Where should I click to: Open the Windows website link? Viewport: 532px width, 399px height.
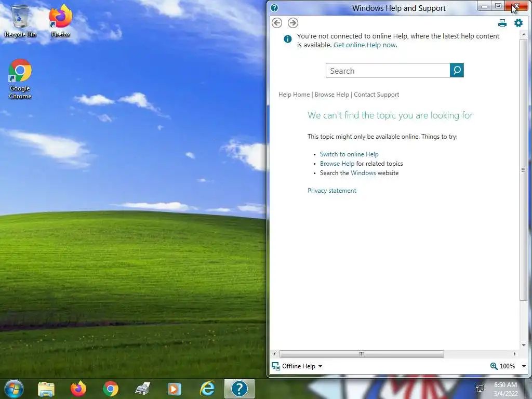click(x=363, y=173)
